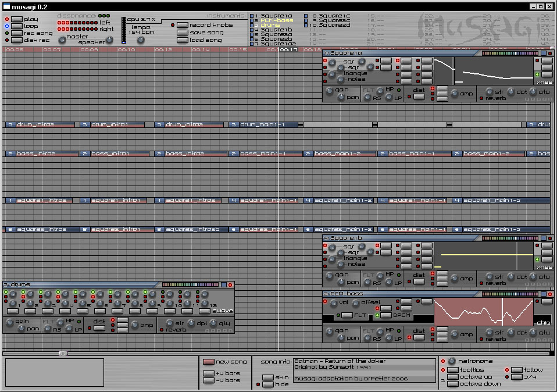Click the new song button
The image size is (557, 392).
[209, 362]
